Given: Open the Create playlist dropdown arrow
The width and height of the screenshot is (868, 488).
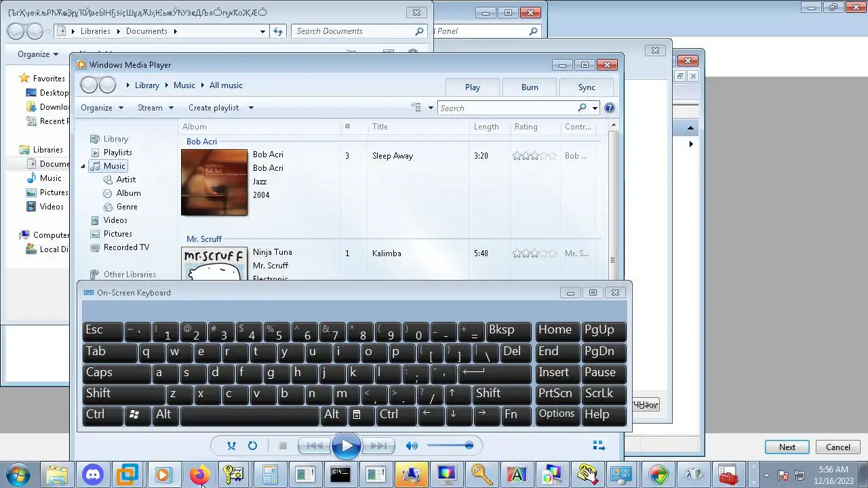Looking at the screenshot, I should click(x=251, y=108).
